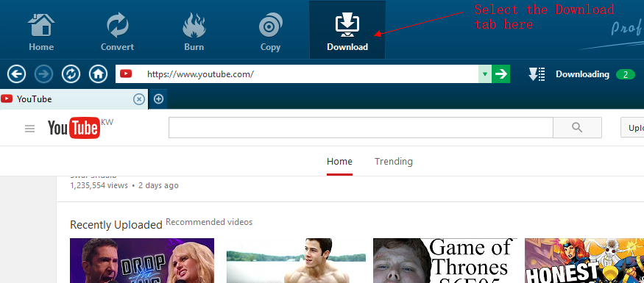Close the YouTube browser tab
The width and height of the screenshot is (644, 283).
[139, 98]
